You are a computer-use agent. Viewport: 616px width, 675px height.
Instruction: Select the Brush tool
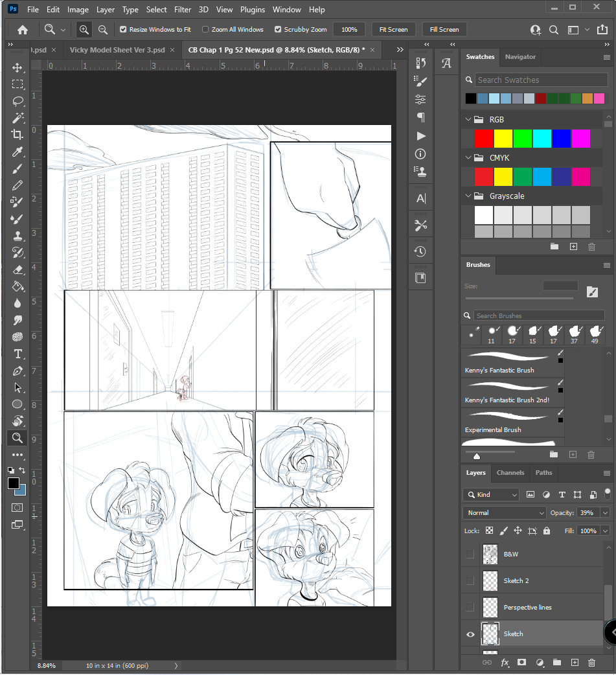point(17,168)
